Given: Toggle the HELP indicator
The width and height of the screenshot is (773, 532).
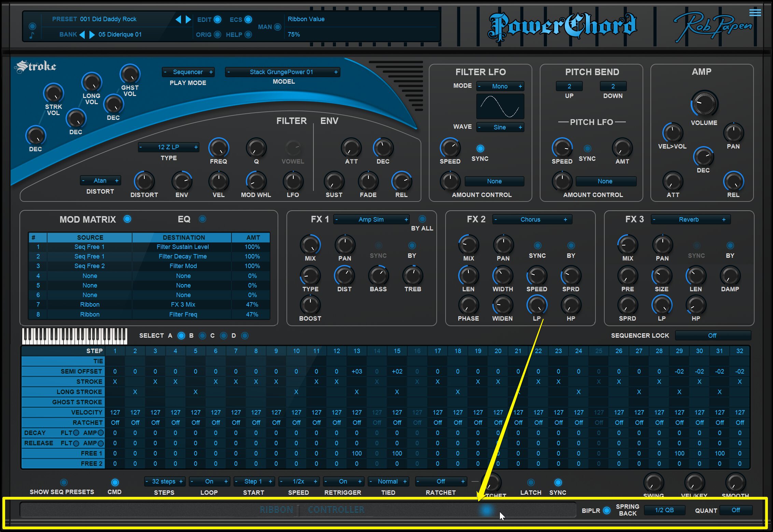Looking at the screenshot, I should 248,34.
